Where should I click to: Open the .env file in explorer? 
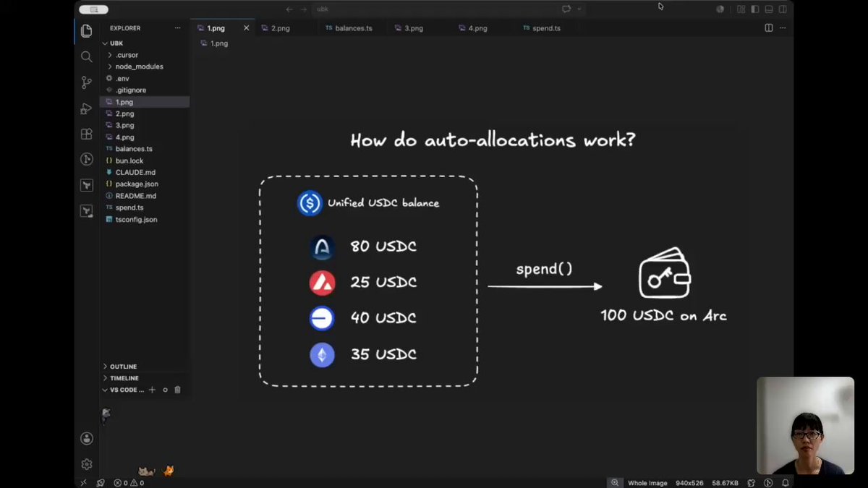pyautogui.click(x=145, y=78)
